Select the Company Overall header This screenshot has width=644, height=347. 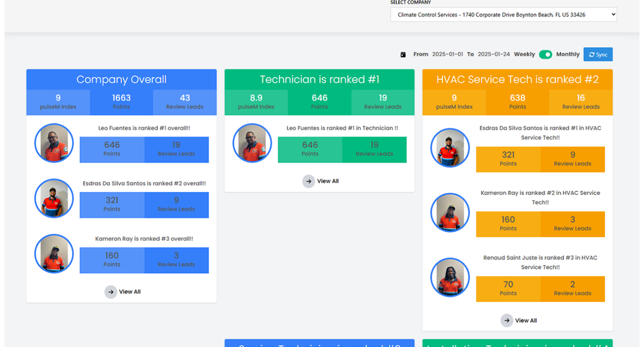click(121, 79)
